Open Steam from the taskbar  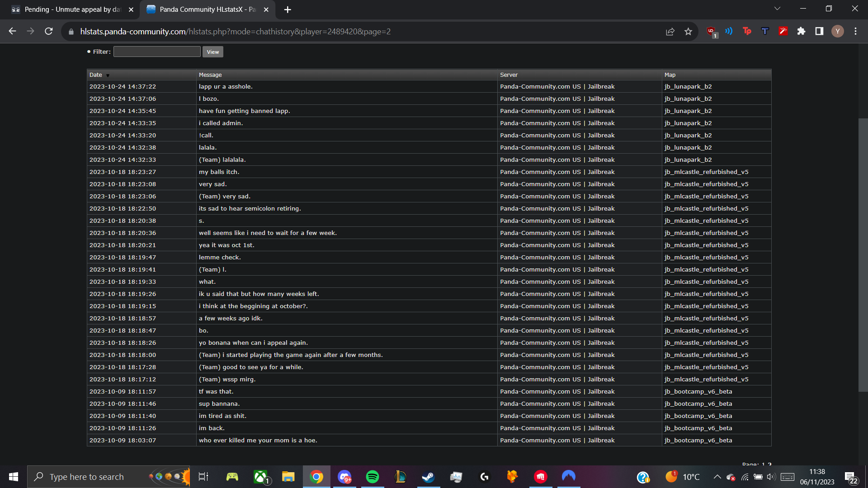click(x=428, y=477)
